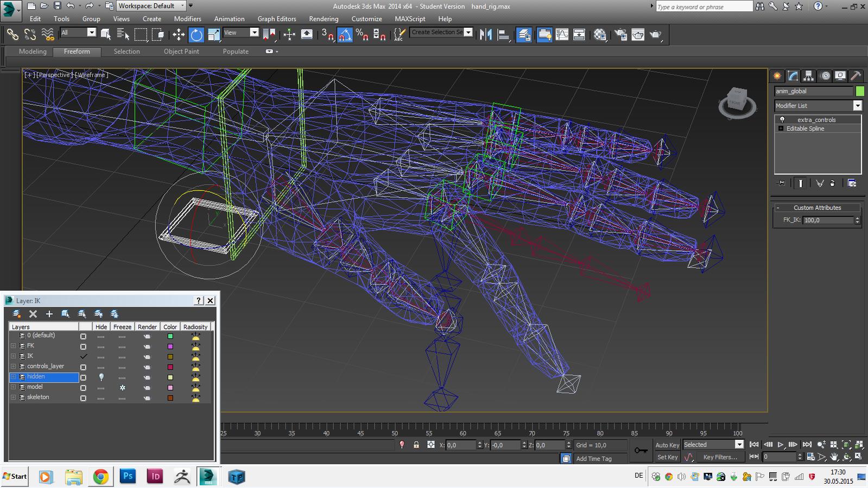This screenshot has width=868, height=488.
Task: Toggle Auto Key mode
Action: pyautogui.click(x=667, y=445)
